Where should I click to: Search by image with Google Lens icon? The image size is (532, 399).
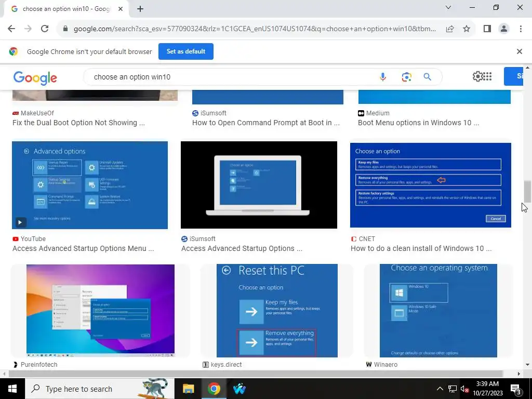pos(406,77)
